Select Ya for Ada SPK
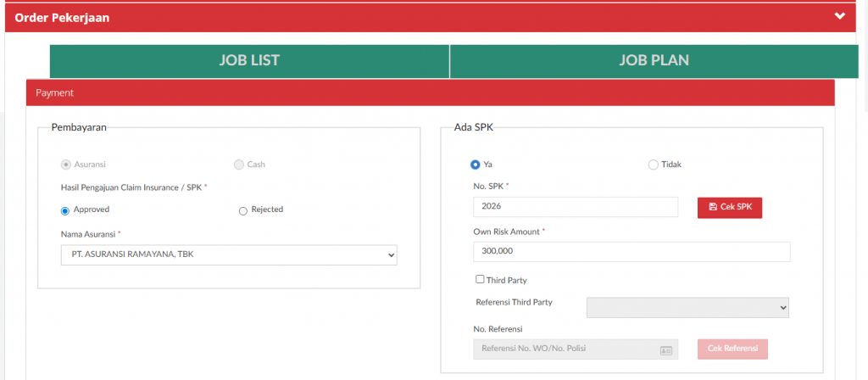 pos(476,165)
